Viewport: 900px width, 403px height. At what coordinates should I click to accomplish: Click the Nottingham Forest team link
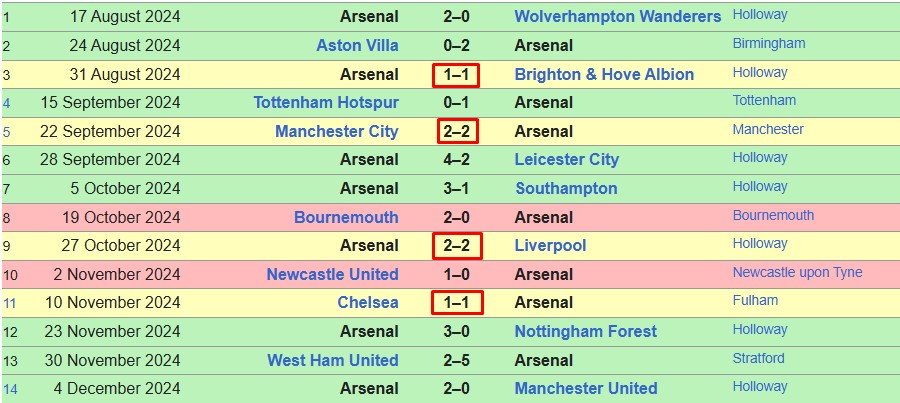(586, 332)
